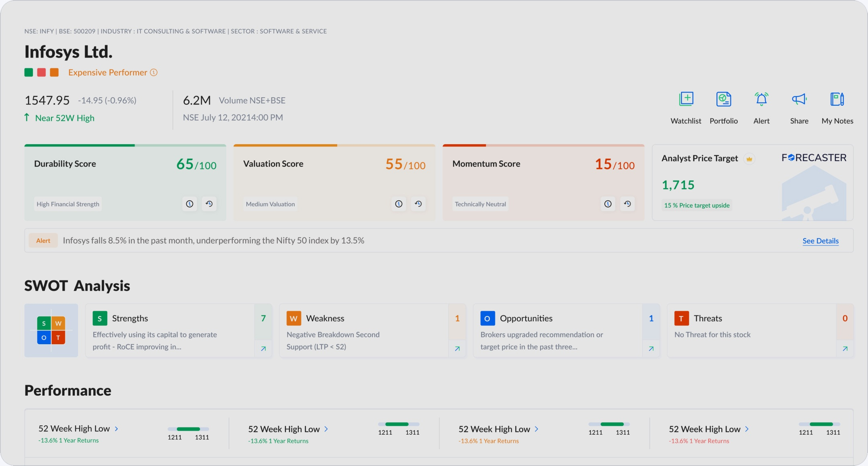Expand first 52 Week High Low chevron
The width and height of the screenshot is (868, 466).
[x=117, y=429]
